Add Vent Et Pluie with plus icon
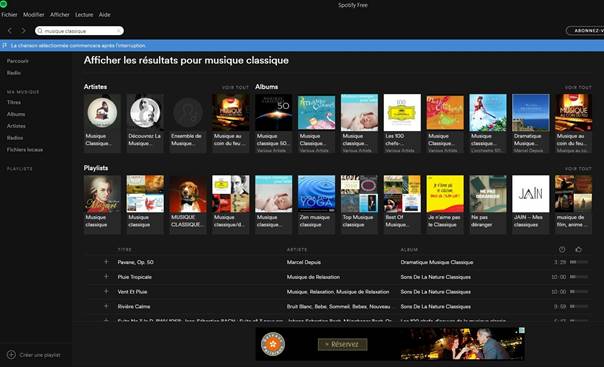 (x=106, y=292)
